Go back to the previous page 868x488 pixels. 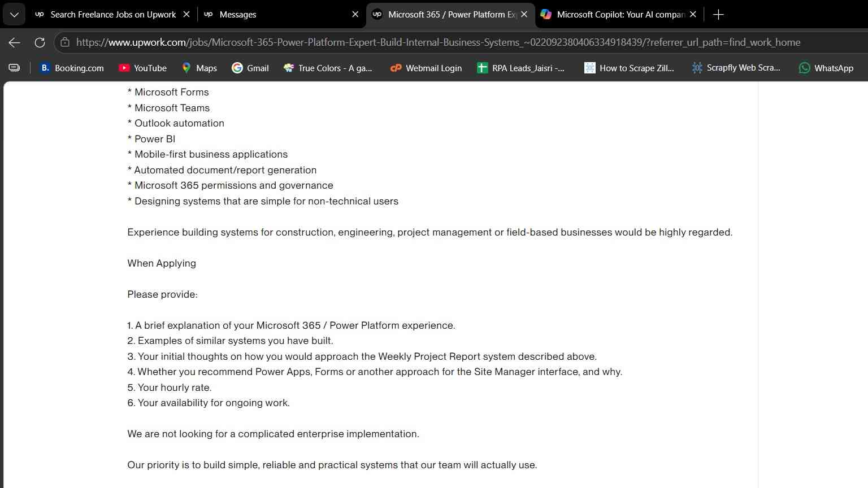coord(15,42)
